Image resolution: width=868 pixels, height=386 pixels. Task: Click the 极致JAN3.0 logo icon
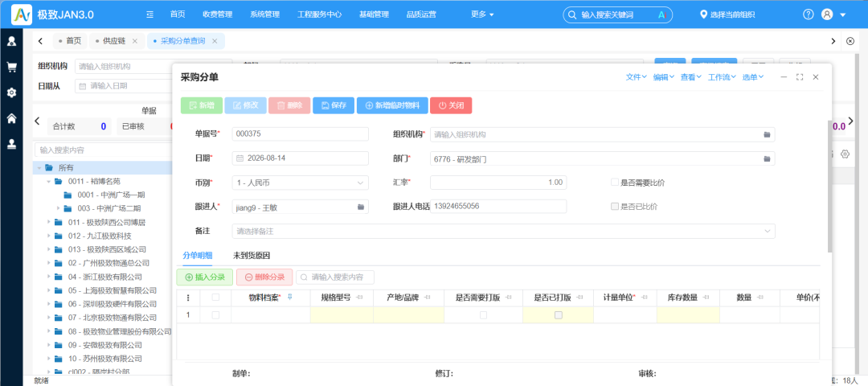coord(22,14)
